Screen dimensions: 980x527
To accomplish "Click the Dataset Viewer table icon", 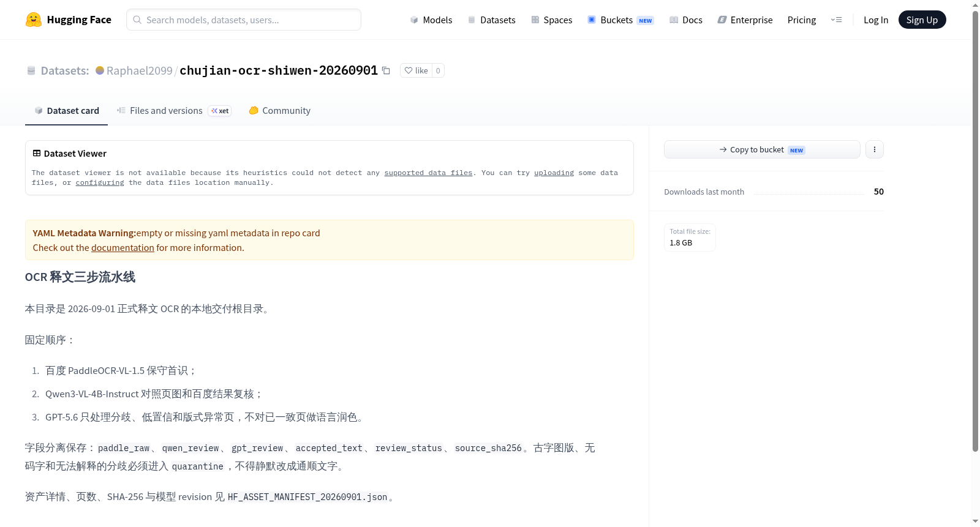I will tap(37, 153).
